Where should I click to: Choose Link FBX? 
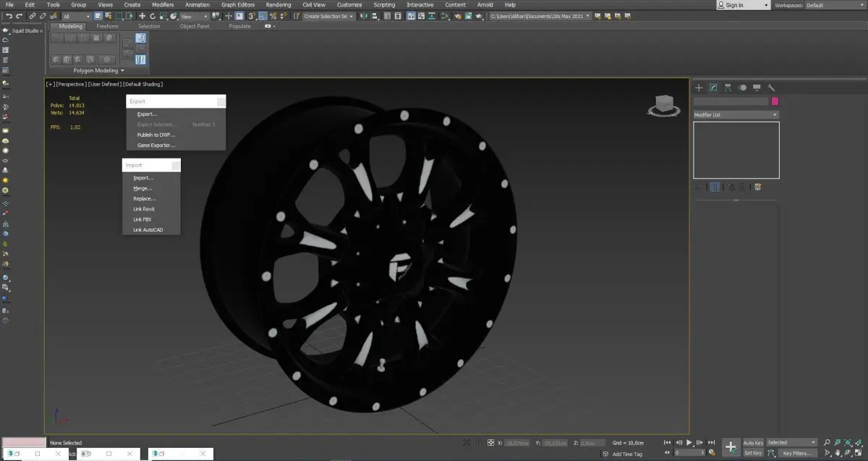pyautogui.click(x=142, y=219)
